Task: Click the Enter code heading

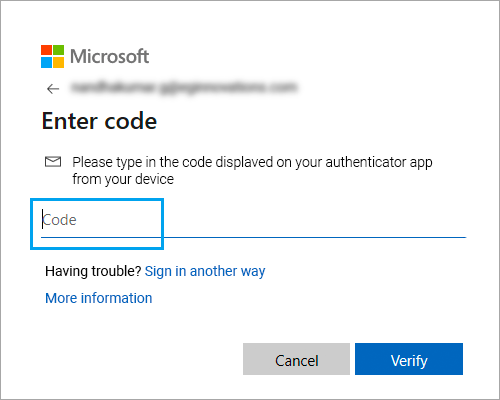Action: pos(99,121)
